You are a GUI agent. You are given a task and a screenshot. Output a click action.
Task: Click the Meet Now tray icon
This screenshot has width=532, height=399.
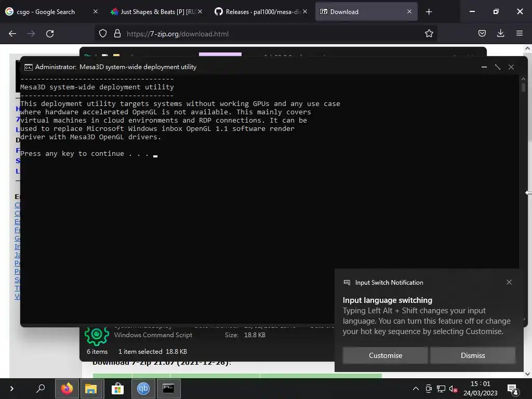[x=429, y=389]
